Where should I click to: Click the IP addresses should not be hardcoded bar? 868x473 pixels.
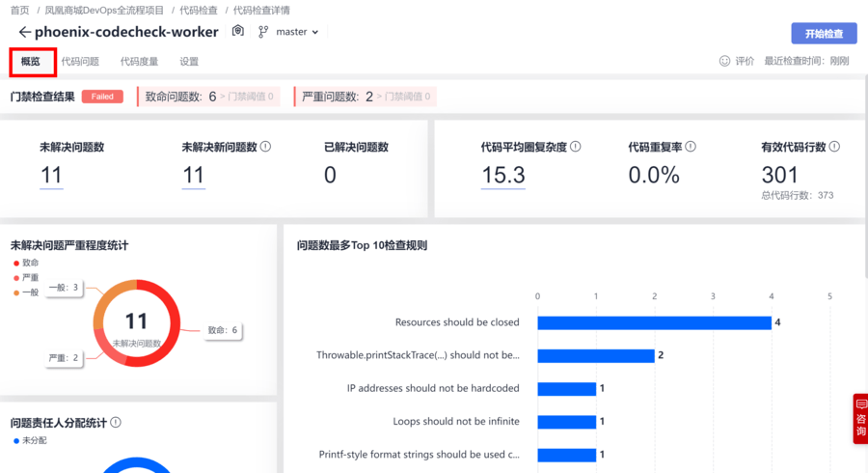click(x=566, y=389)
